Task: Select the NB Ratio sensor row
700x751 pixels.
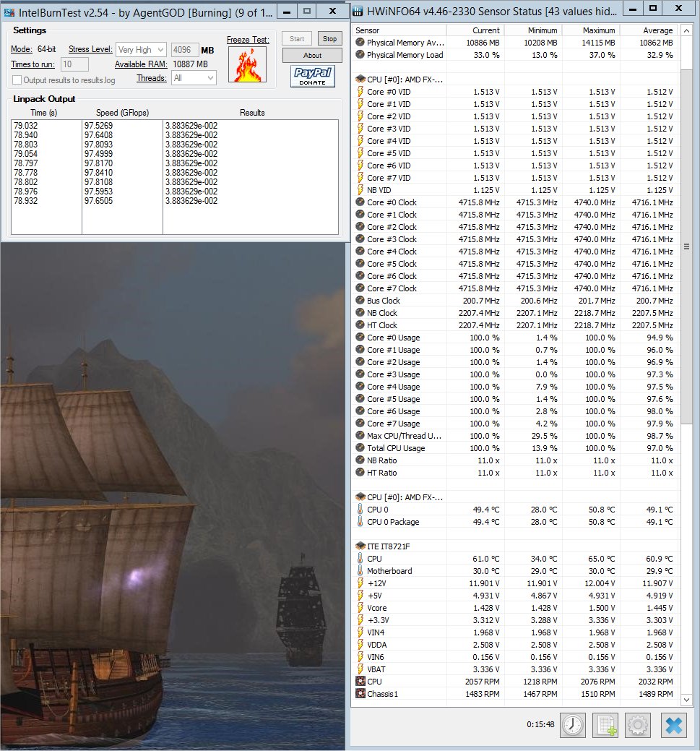Action: pos(515,460)
